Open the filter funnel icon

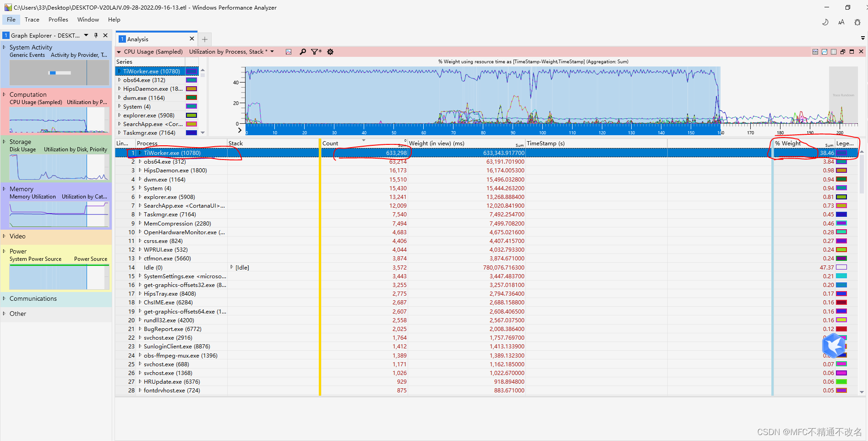point(316,52)
